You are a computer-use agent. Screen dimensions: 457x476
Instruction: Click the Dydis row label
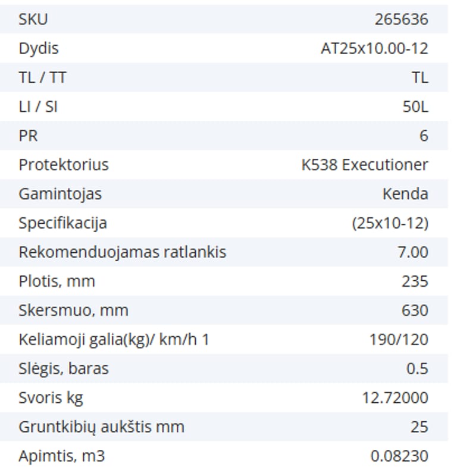tap(39, 48)
